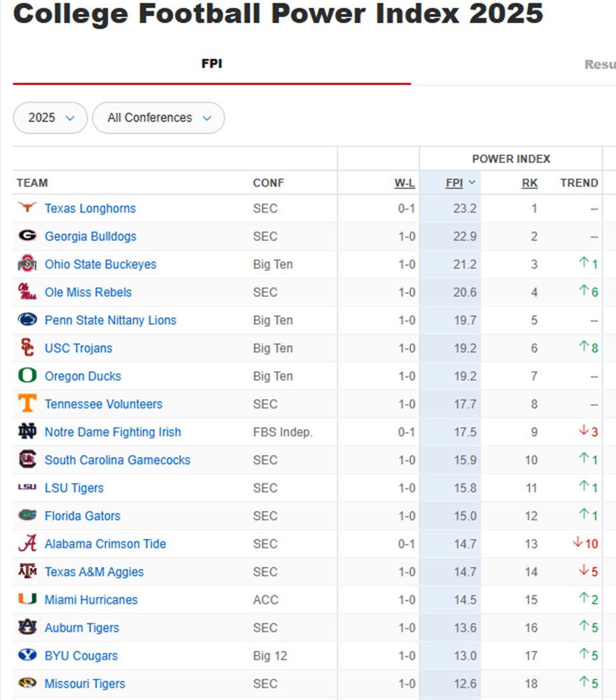Click the Penn State Nittany Lions logo
616x700 pixels.
pos(28,320)
